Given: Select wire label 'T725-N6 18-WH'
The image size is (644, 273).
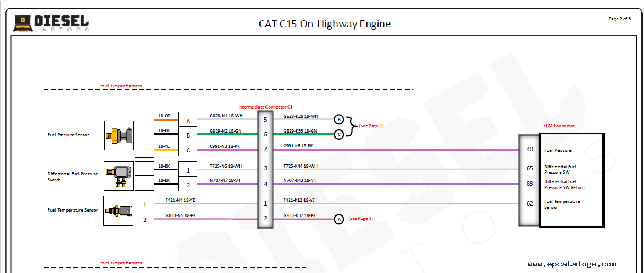Looking at the screenshot, I should pyautogui.click(x=226, y=166).
